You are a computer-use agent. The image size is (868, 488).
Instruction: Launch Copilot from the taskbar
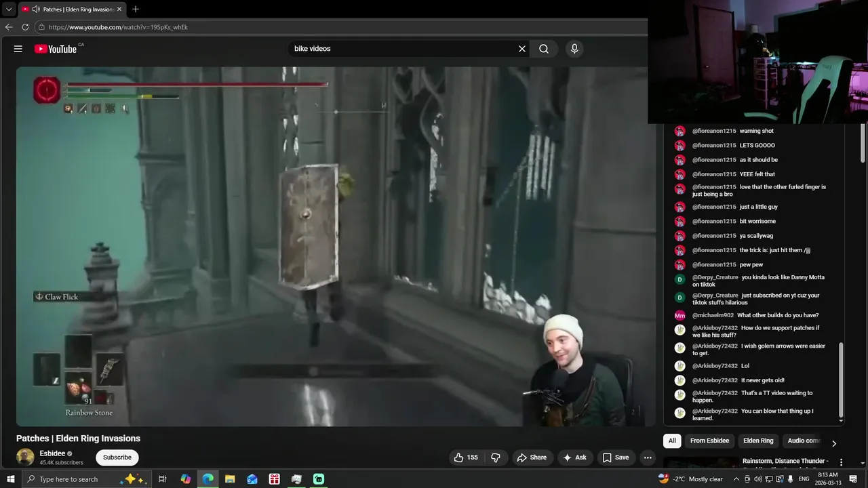(x=186, y=479)
